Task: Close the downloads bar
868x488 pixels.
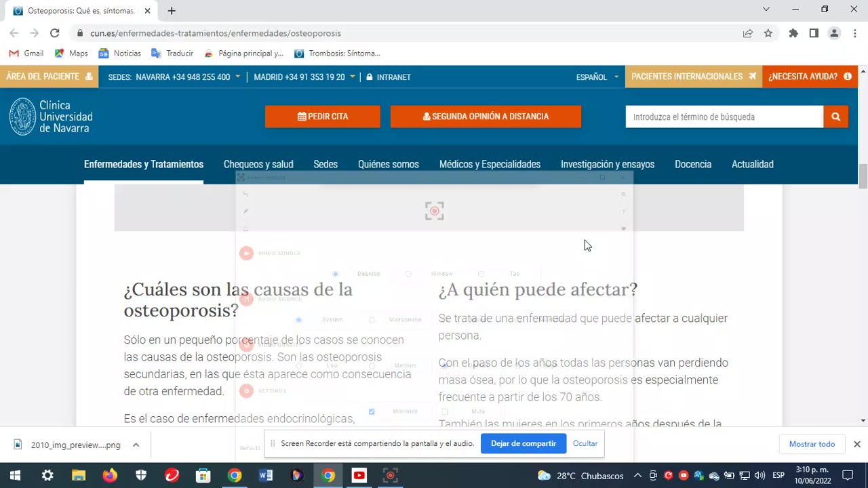Action: click(x=856, y=444)
